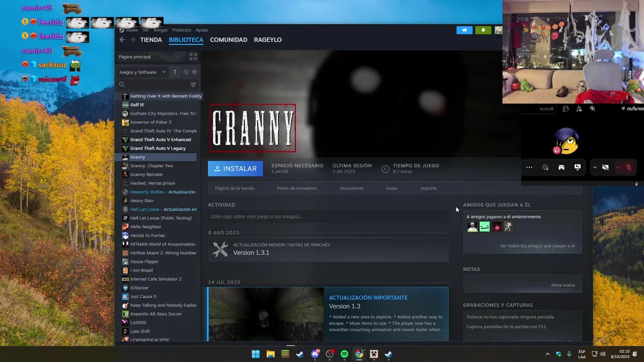Click the activity post text field

coord(328,217)
